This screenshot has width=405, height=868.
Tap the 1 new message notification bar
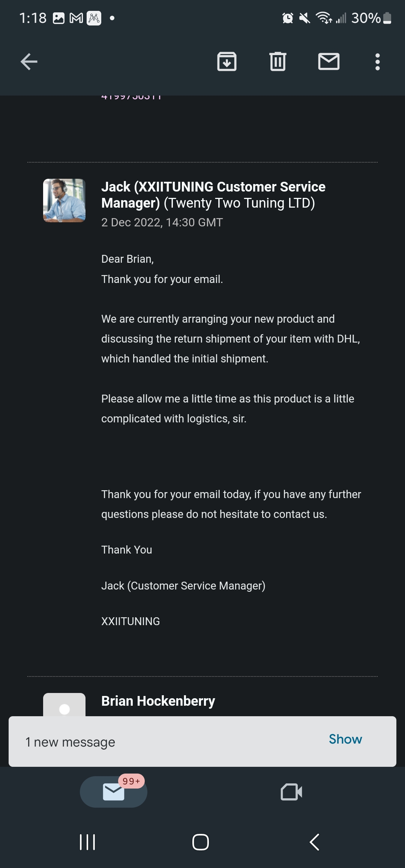point(202,741)
